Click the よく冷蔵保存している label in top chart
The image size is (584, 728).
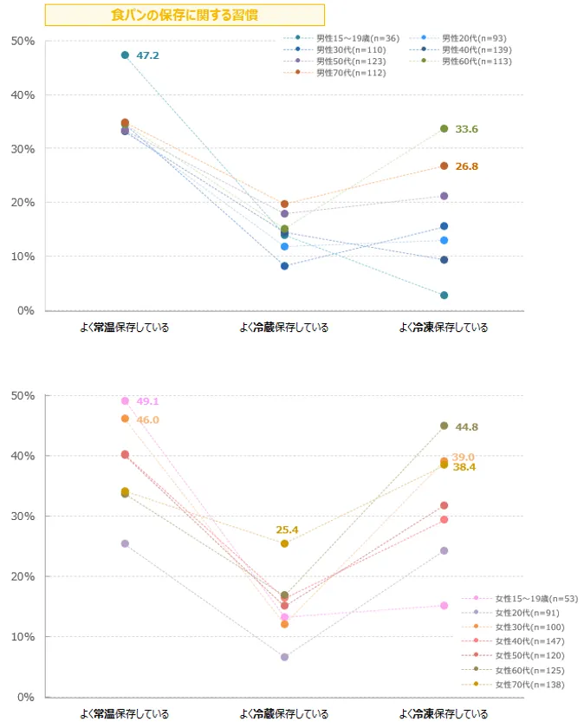284,328
